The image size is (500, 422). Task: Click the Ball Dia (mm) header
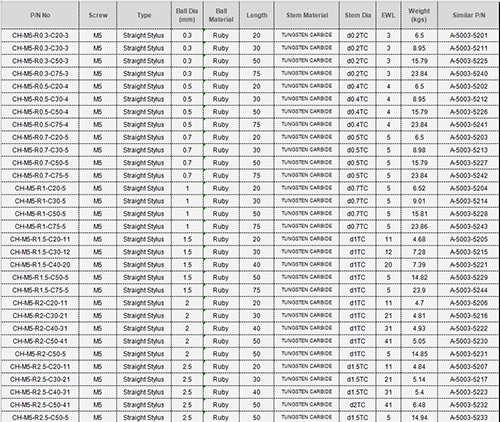pyautogui.click(x=187, y=15)
